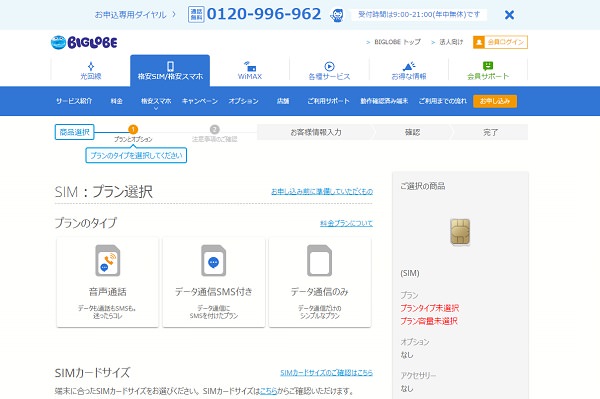Select オプション in blue menu
This screenshot has height=399, width=600.
pos(243,101)
